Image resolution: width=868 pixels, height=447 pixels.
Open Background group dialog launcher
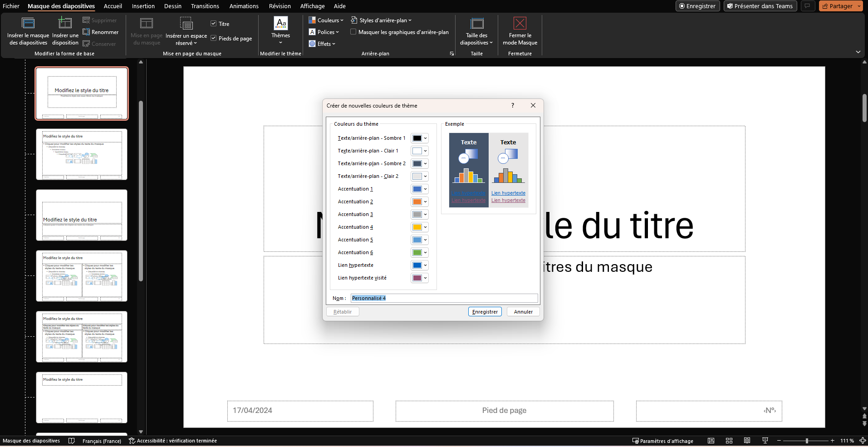pyautogui.click(x=452, y=54)
